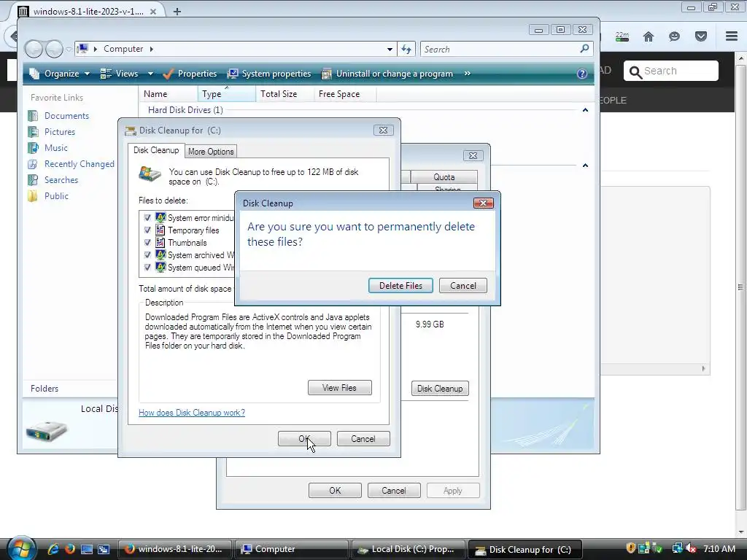The image size is (747, 560).
Task: Click the Explorer refresh icon
Action: [406, 49]
